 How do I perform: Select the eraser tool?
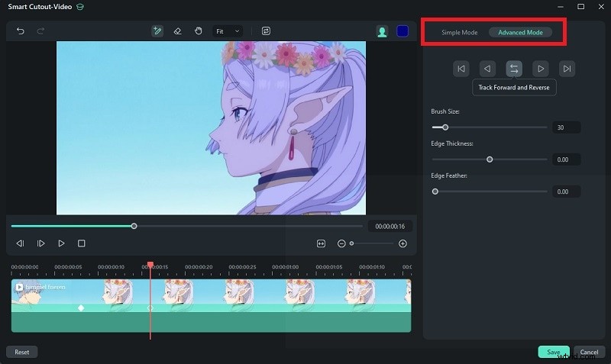point(178,31)
